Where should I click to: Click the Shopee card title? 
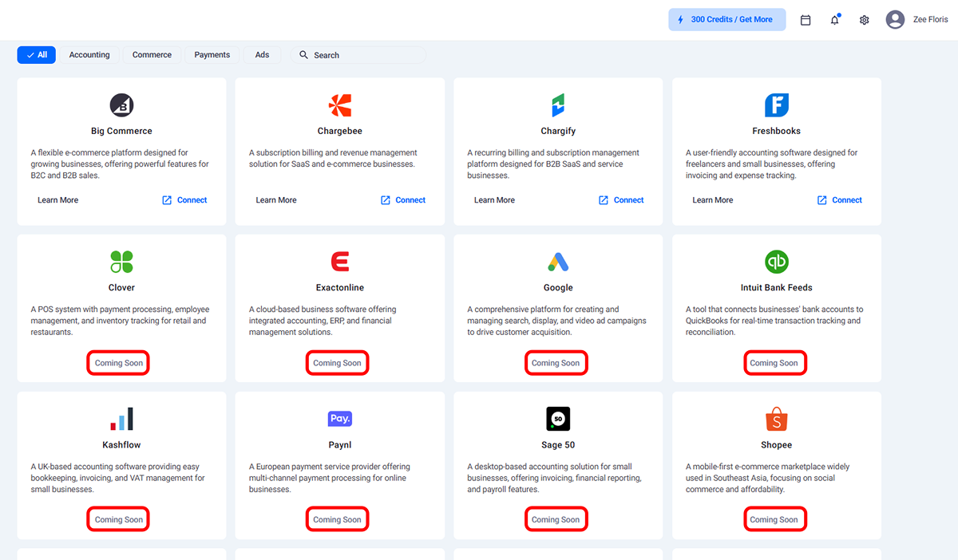[x=777, y=445]
